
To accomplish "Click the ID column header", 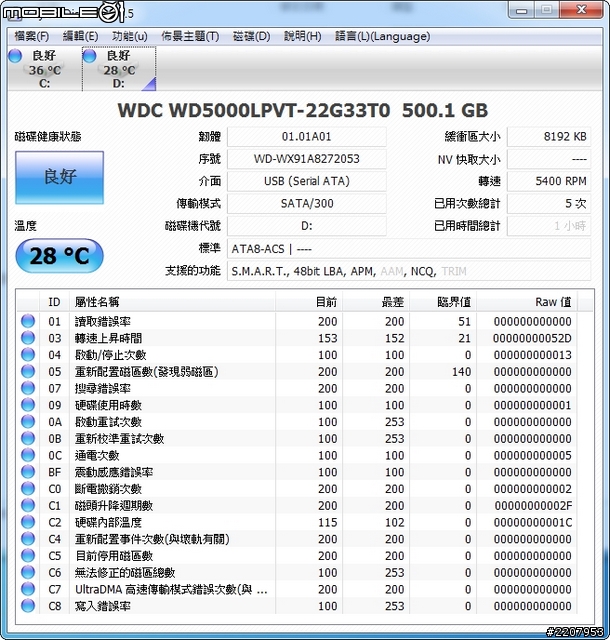I will coord(54,302).
